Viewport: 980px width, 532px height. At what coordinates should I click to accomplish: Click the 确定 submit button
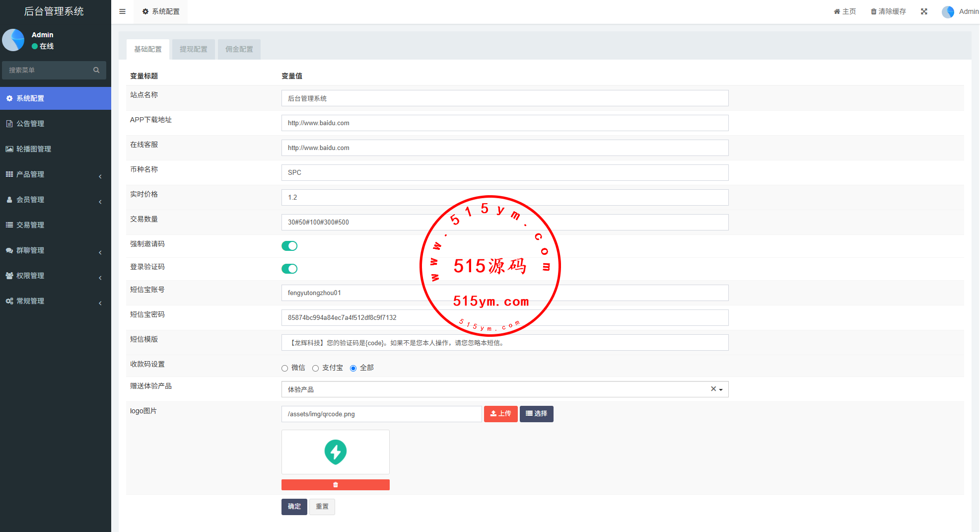point(294,507)
